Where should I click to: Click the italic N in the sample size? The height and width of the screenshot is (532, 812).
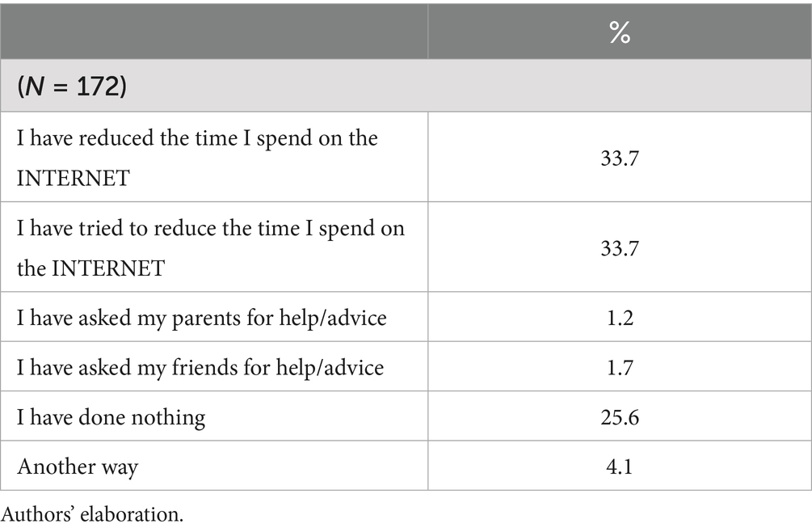tap(35, 86)
